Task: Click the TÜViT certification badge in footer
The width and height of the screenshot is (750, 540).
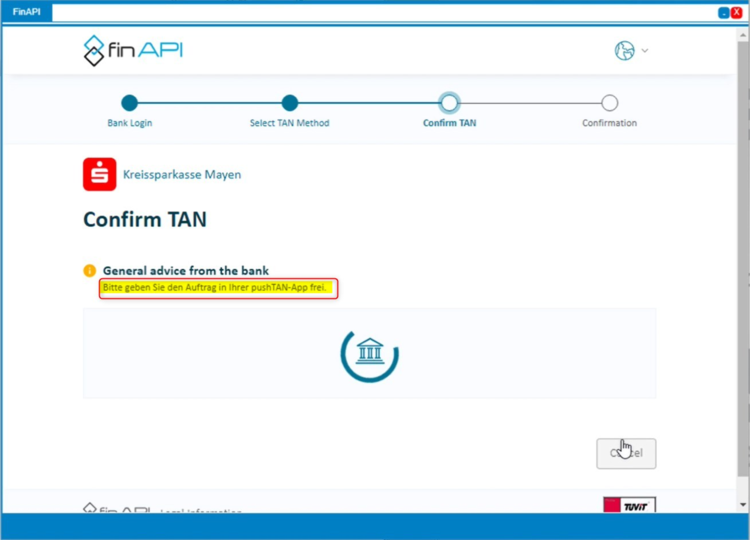Action: 630,504
